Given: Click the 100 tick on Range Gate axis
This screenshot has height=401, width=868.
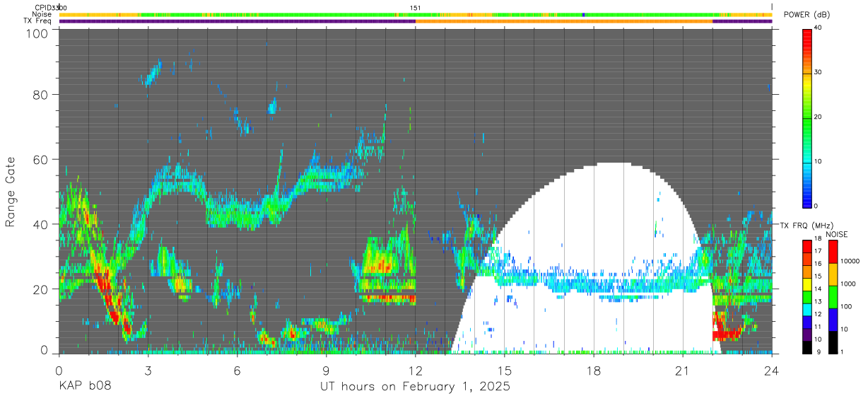Looking at the screenshot, I should click(37, 33).
